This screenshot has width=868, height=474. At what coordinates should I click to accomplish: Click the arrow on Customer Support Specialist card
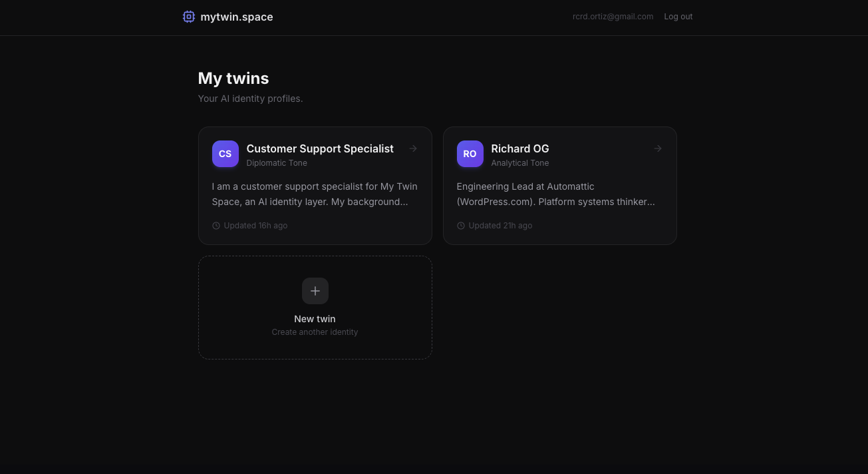(x=413, y=148)
